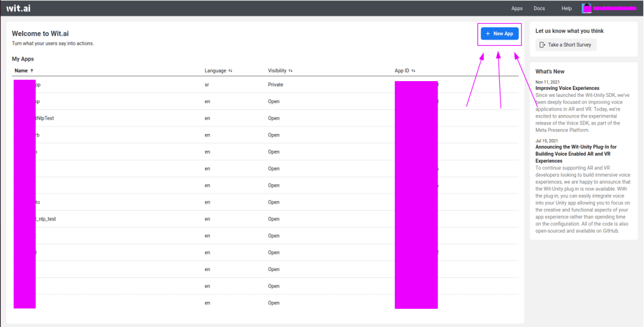Click the App ID sort arrows icon
644x327 pixels.
[413, 70]
